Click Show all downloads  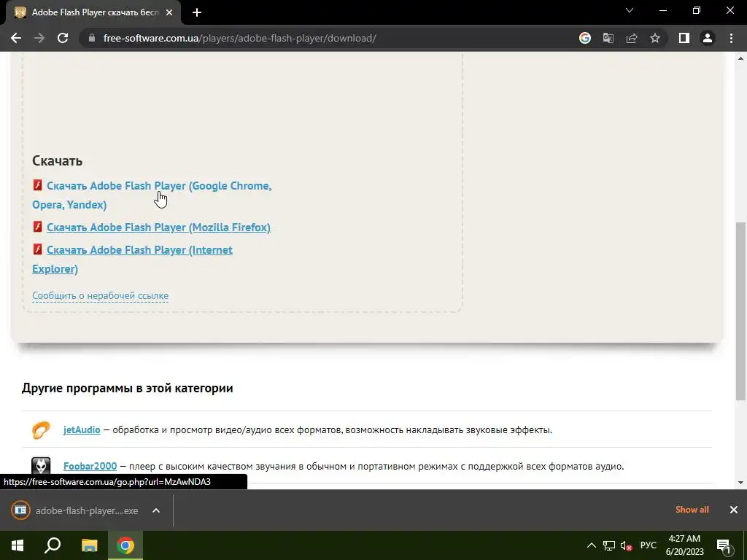click(x=692, y=510)
